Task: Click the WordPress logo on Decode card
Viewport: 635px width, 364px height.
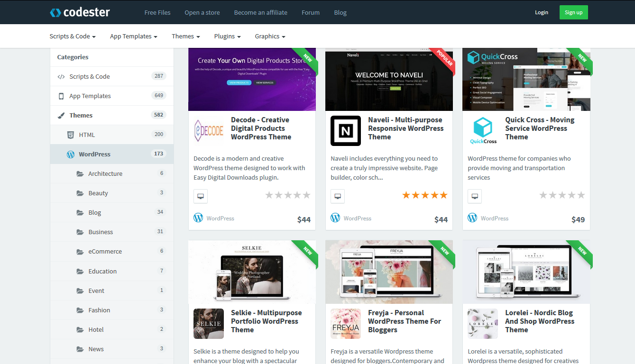Action: click(198, 218)
